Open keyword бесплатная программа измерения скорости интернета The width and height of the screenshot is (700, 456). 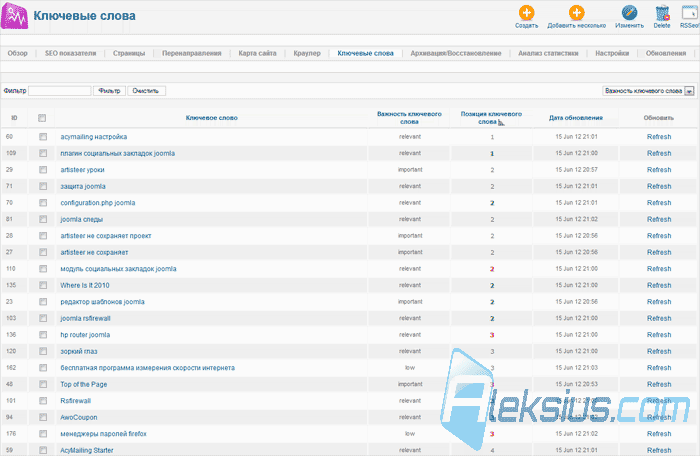147,368
